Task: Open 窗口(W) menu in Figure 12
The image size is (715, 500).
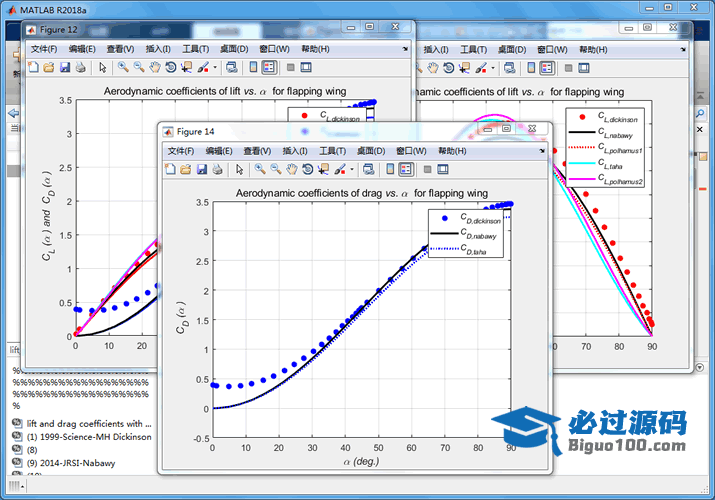Action: pos(274,49)
